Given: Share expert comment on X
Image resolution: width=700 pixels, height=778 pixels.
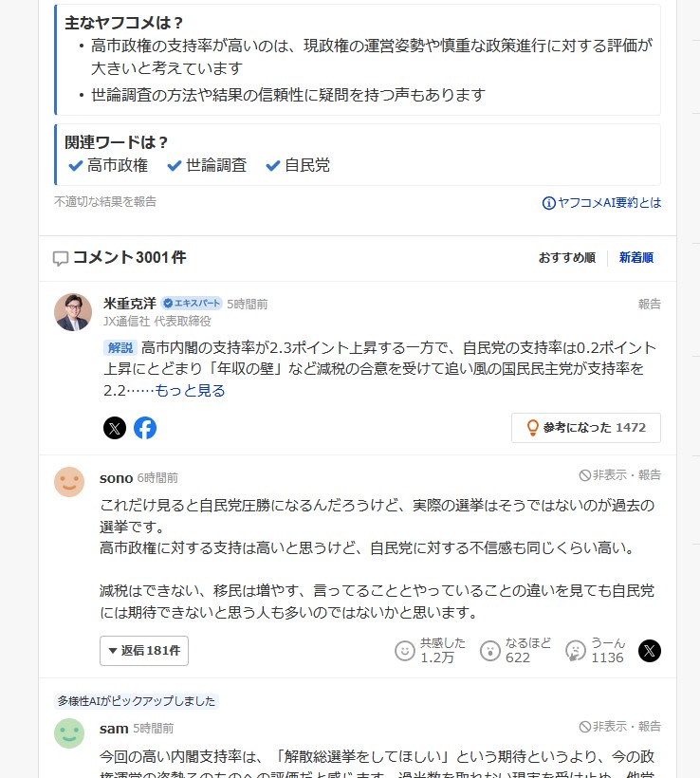Looking at the screenshot, I should (115, 428).
